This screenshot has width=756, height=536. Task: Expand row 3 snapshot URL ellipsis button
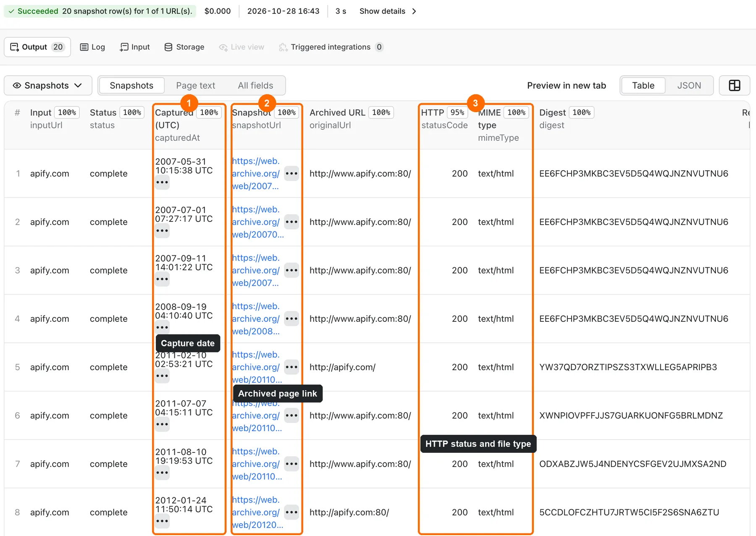pyautogui.click(x=291, y=270)
